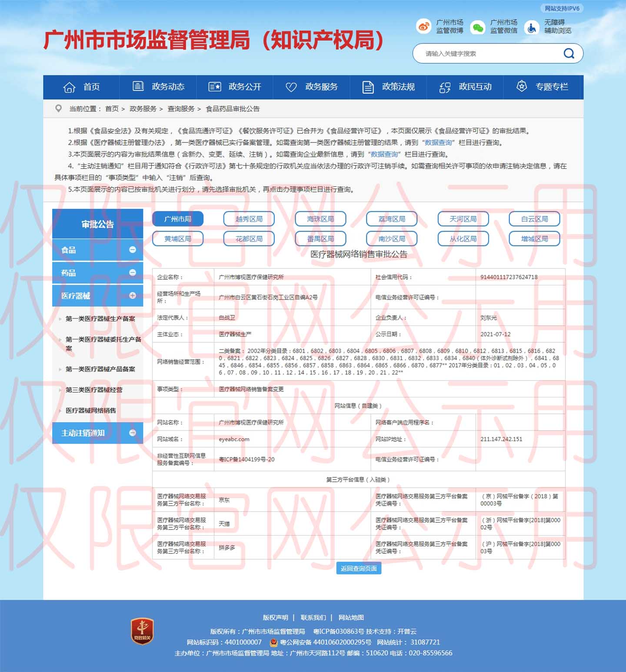Click the Weibo icon for 广州市场监管微博
Screen dimensions: 626x672
(x=423, y=26)
